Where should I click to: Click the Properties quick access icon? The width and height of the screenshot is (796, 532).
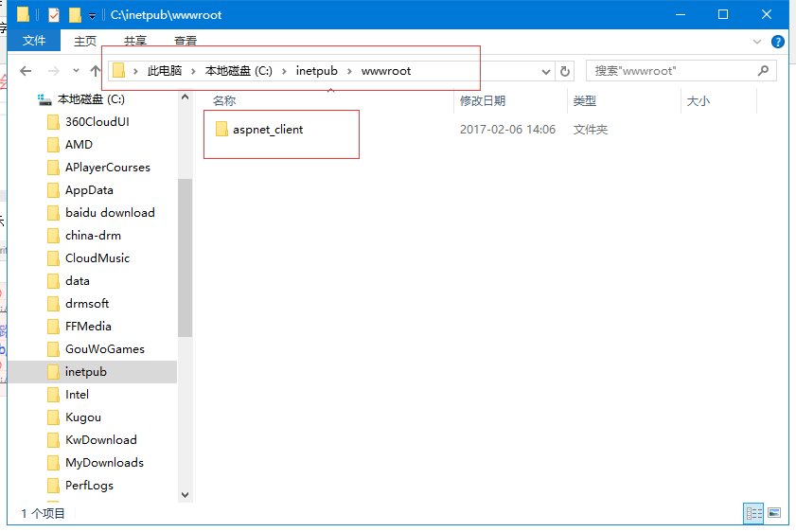(x=54, y=15)
